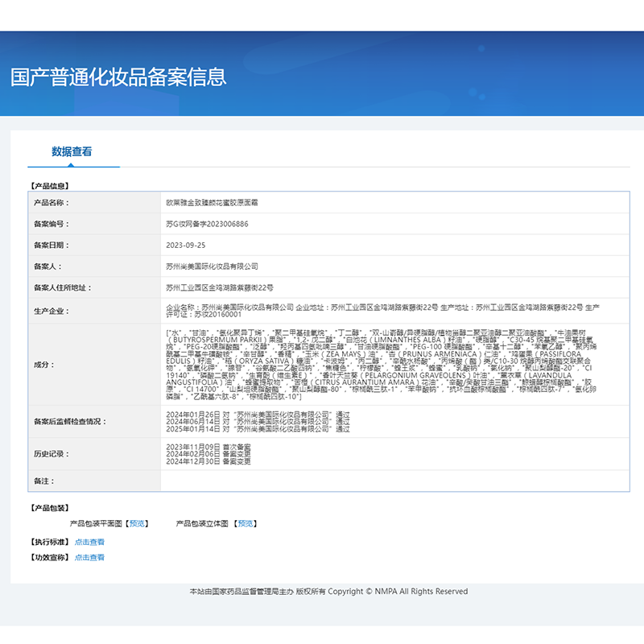Click 预览 link for 产品包装立体图
This screenshot has width=644, height=644.
point(245,523)
